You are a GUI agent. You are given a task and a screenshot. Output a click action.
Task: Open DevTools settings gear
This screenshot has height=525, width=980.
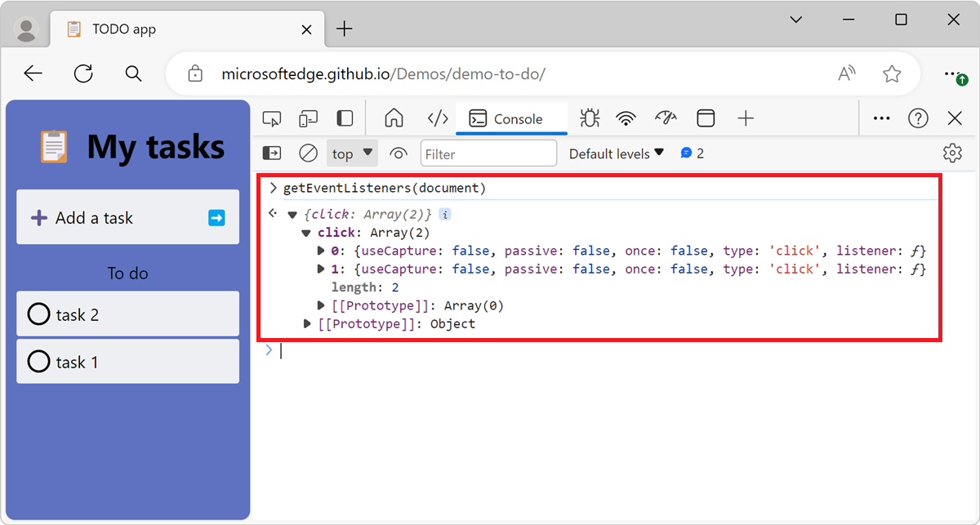point(952,153)
